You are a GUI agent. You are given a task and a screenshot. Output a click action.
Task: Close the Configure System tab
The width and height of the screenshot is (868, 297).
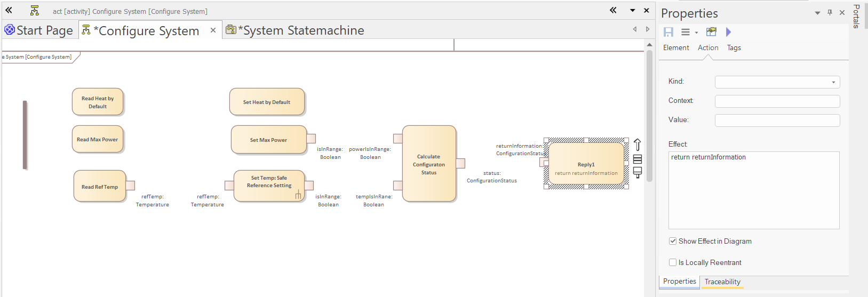(213, 30)
